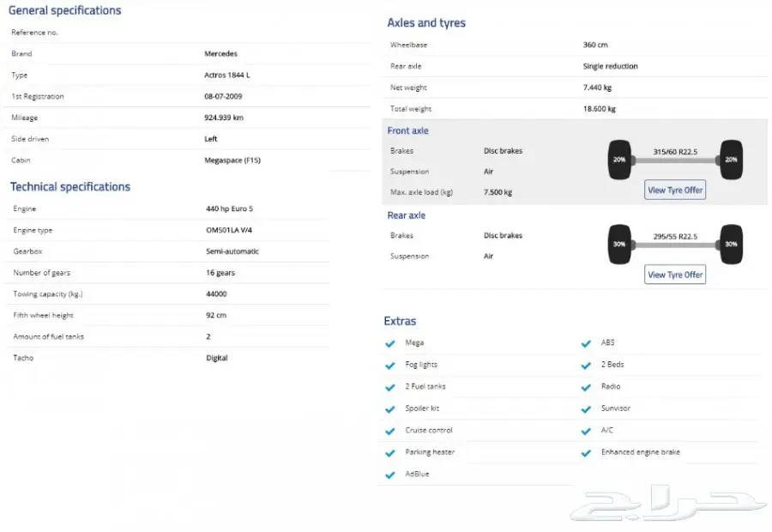Select the type value Actros 1844 L
This screenshot has width=772, height=532.
(227, 75)
